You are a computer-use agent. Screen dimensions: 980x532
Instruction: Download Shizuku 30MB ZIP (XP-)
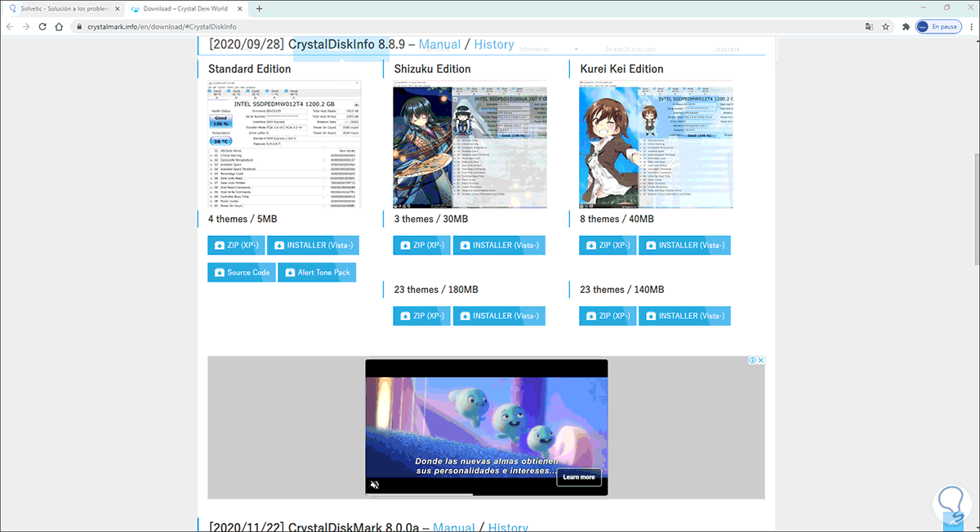421,246
